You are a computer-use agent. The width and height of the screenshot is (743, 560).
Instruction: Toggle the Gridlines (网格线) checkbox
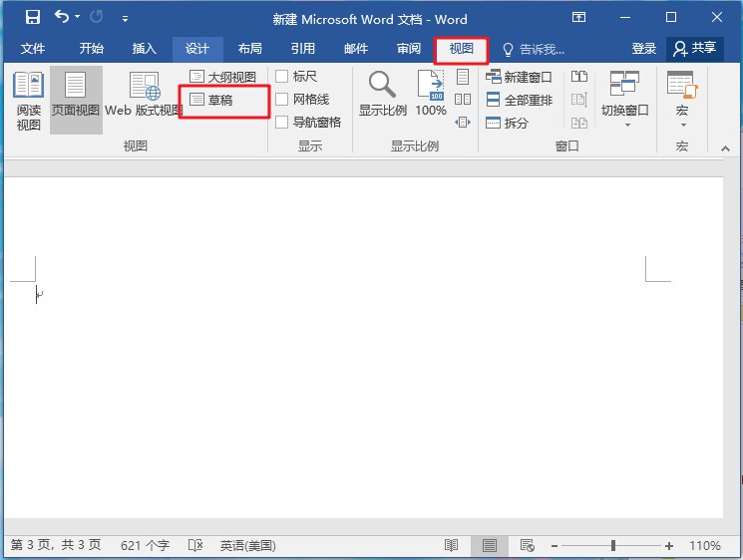282,100
